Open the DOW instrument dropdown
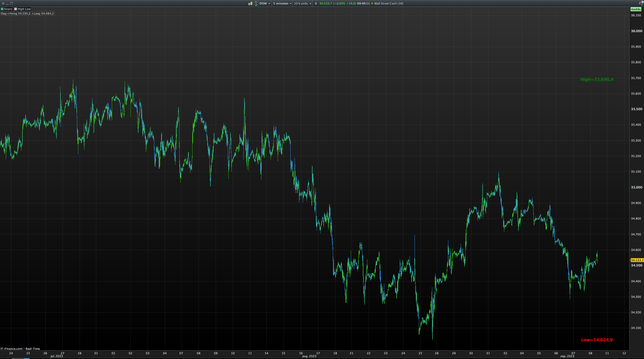 point(265,3)
